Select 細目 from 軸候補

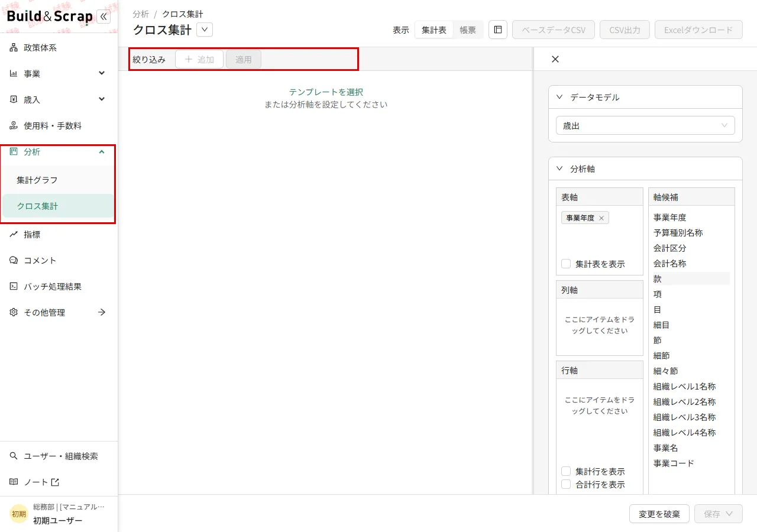coord(662,325)
